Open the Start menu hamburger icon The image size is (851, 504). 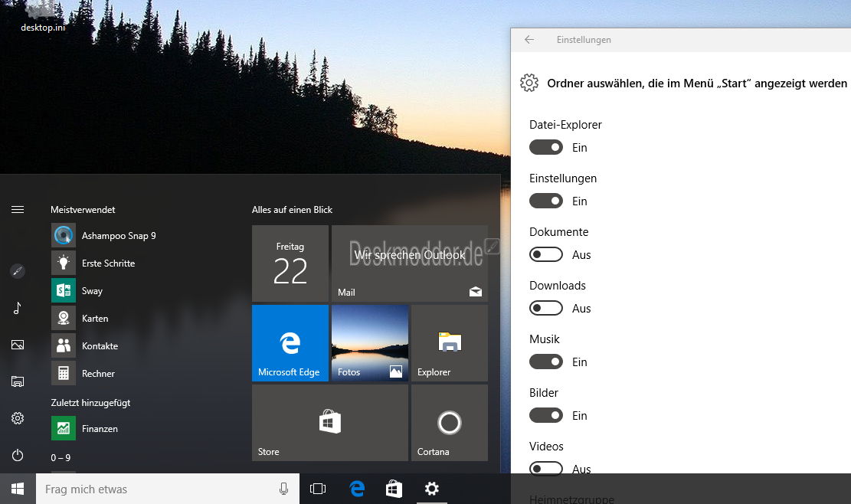pos(18,209)
